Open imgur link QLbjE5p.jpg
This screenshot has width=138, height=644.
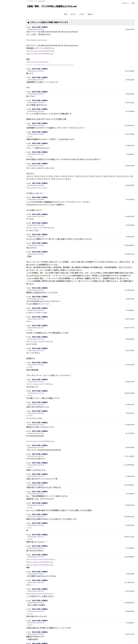click(x=40, y=565)
